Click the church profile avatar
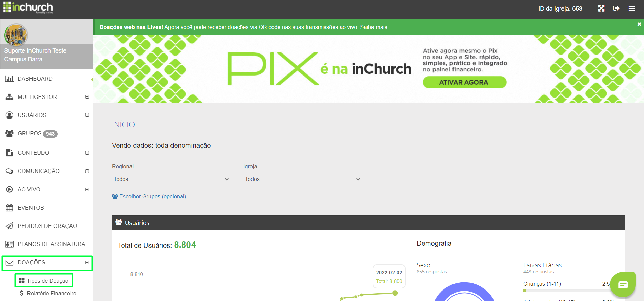The height and width of the screenshot is (301, 644). (16, 35)
